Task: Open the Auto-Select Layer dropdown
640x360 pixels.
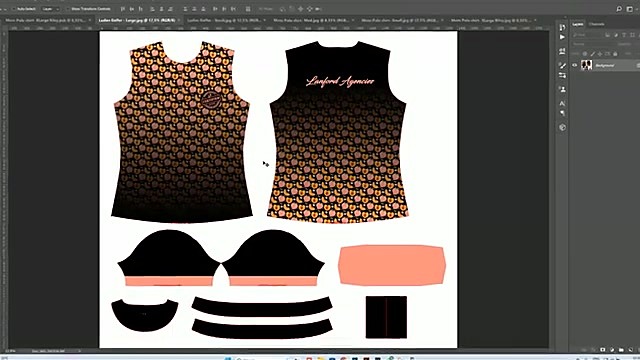Action: click(50, 9)
